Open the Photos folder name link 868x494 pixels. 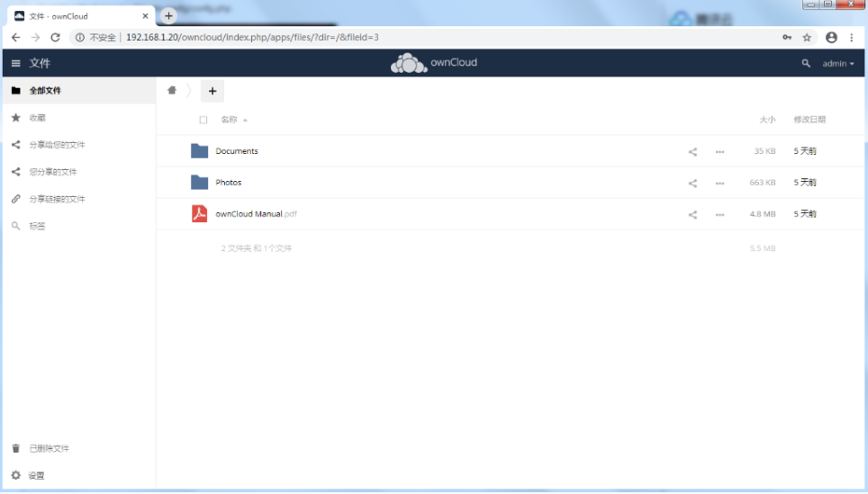(229, 183)
